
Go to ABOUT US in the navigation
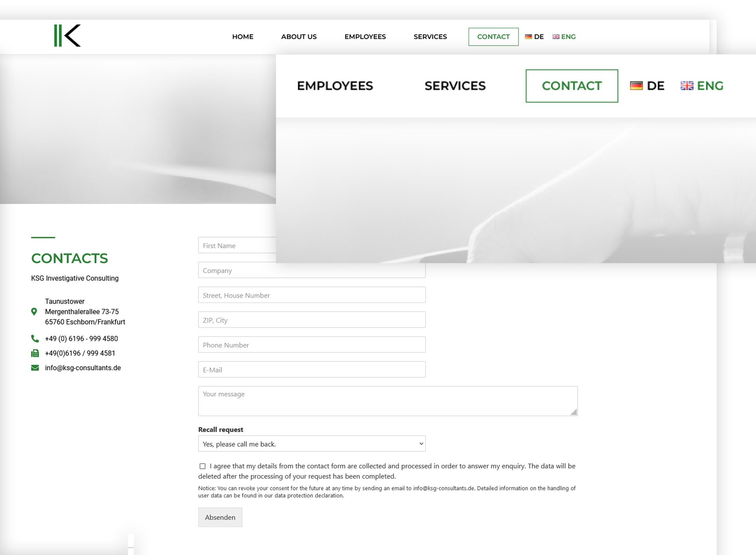click(x=299, y=37)
